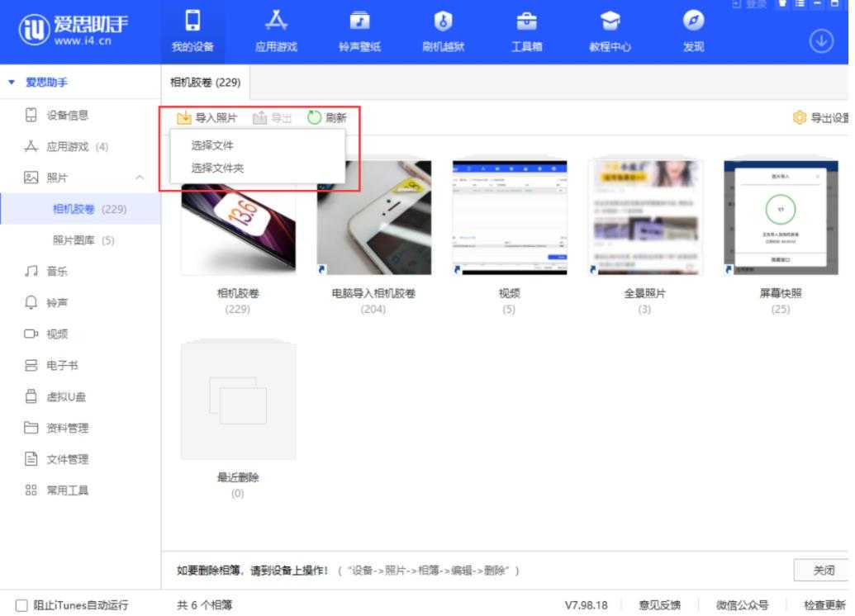Open the 教程中心 tutorial center icon
The width and height of the screenshot is (855, 616).
tap(610, 21)
